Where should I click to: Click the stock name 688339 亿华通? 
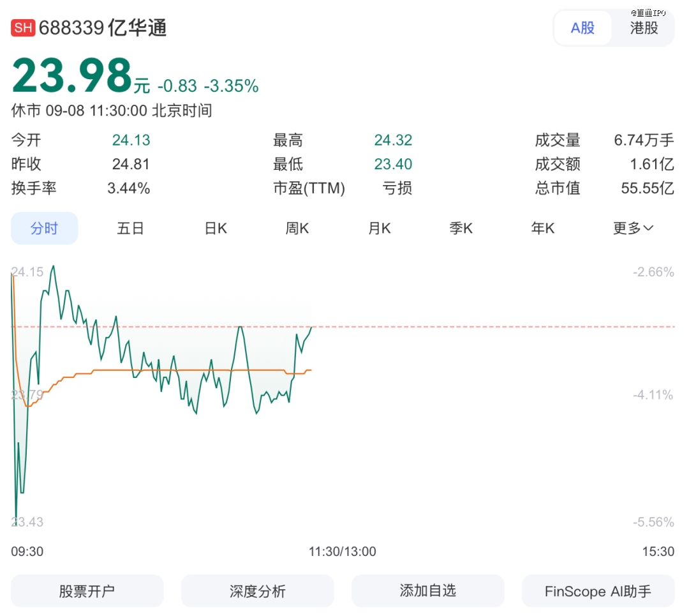click(x=103, y=28)
